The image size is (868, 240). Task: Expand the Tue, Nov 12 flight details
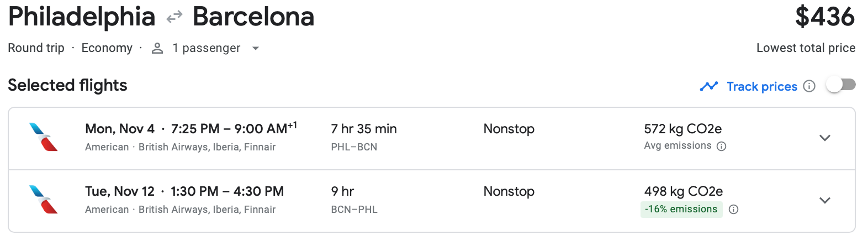click(x=824, y=201)
